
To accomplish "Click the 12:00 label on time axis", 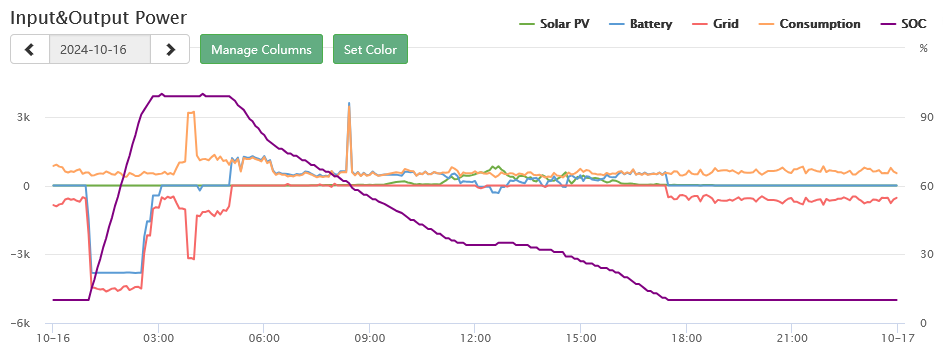I will pyautogui.click(x=475, y=339).
